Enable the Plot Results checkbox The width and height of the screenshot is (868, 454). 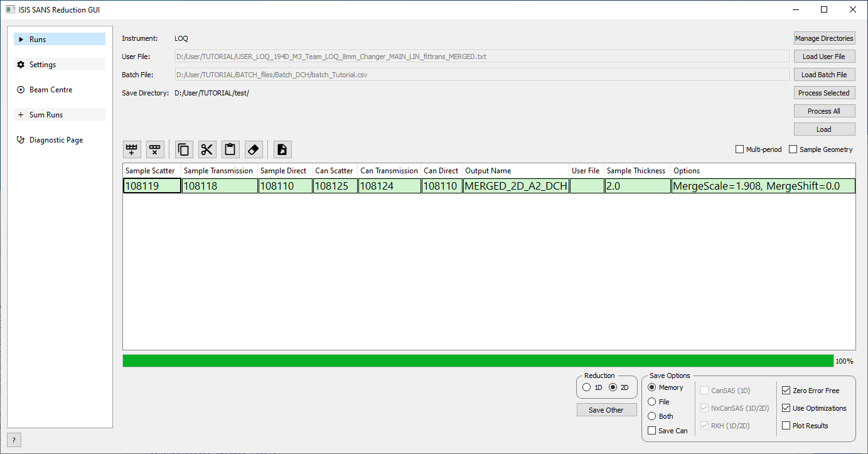click(x=786, y=426)
